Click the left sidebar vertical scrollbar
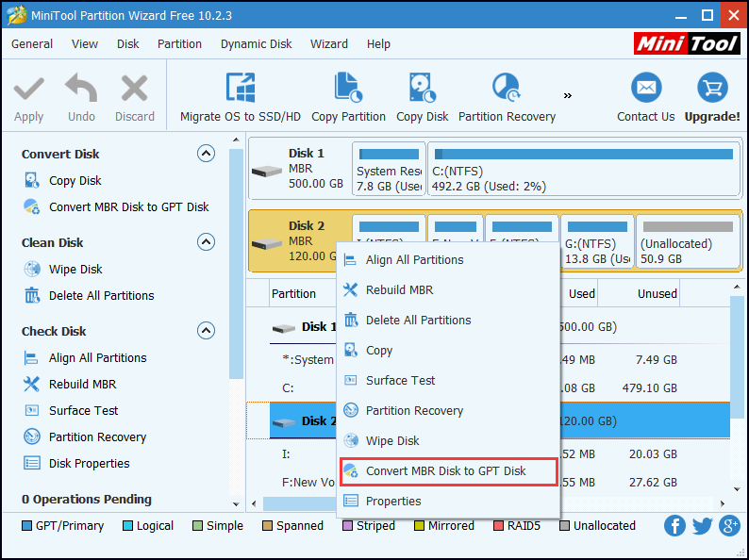Viewport: 749px width, 560px height. pyautogui.click(x=236, y=264)
